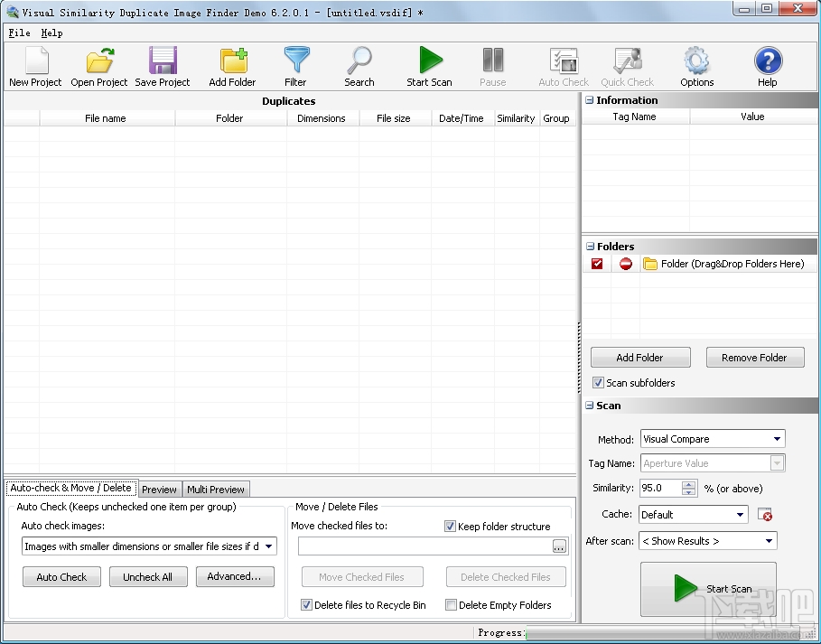The width and height of the screenshot is (821, 644).
Task: Click the Tag Name column header
Action: pos(635,117)
